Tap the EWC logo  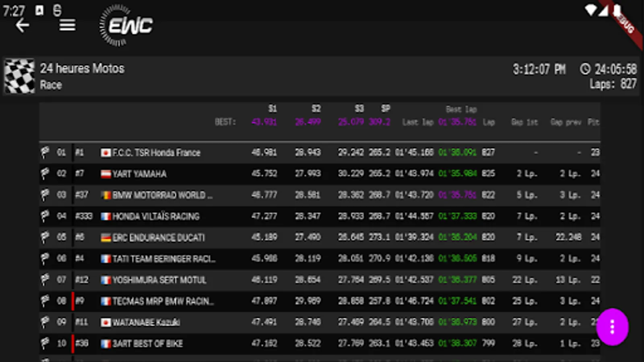tap(126, 26)
